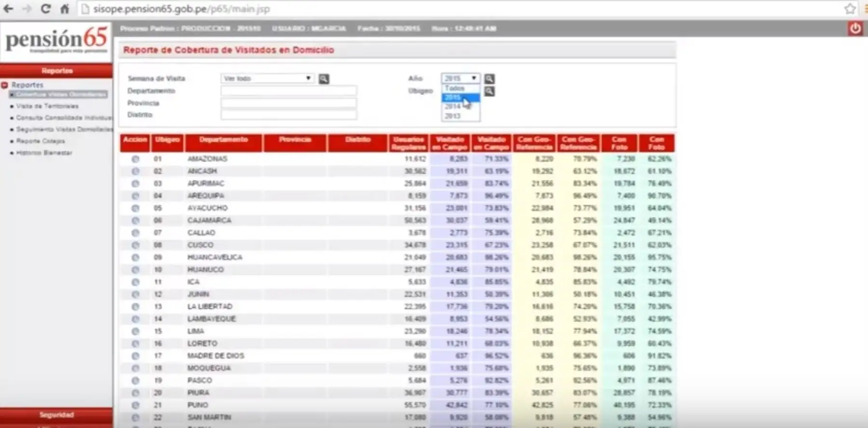Image resolution: width=868 pixels, height=428 pixels.
Task: Click the Accion column header
Action: [x=135, y=143]
